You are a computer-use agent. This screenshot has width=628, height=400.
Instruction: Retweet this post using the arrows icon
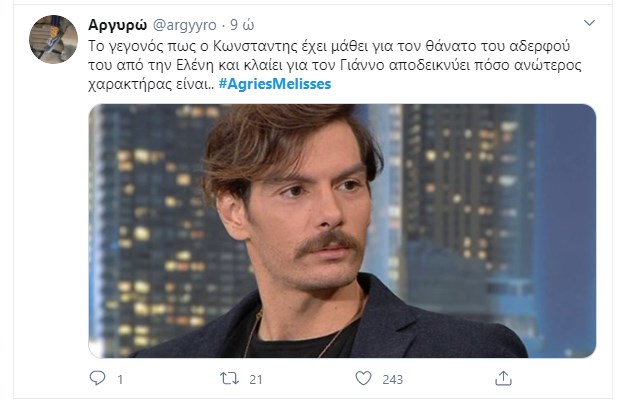point(228,378)
